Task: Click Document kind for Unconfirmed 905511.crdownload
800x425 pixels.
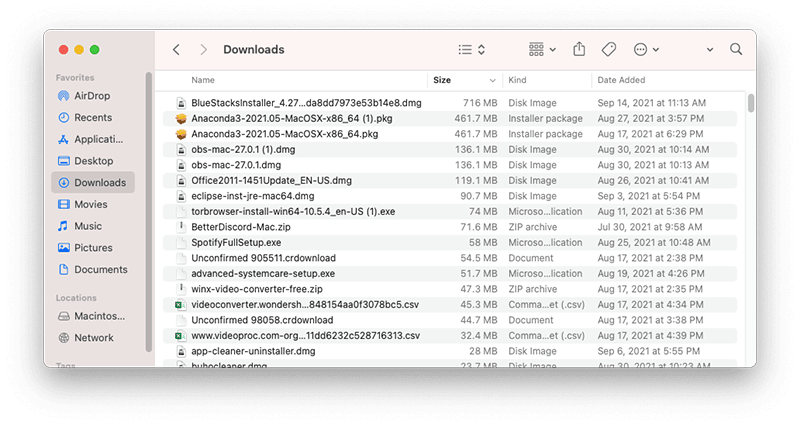Action: 530,258
